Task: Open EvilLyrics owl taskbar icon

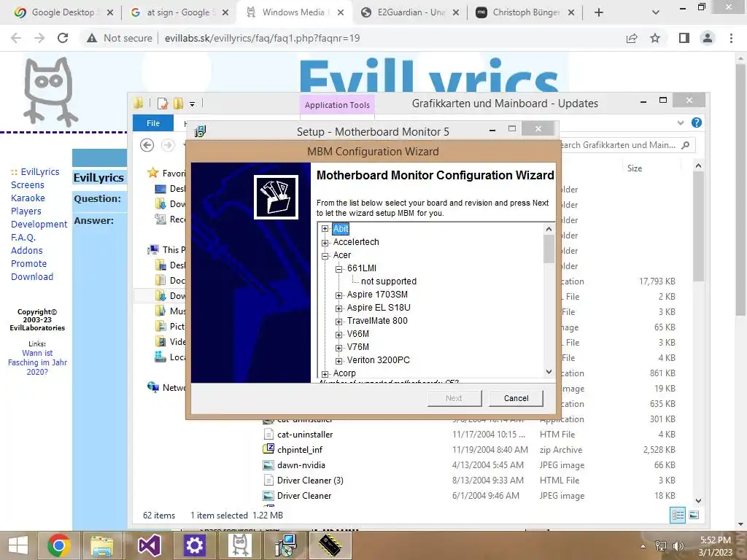Action: click(239, 545)
